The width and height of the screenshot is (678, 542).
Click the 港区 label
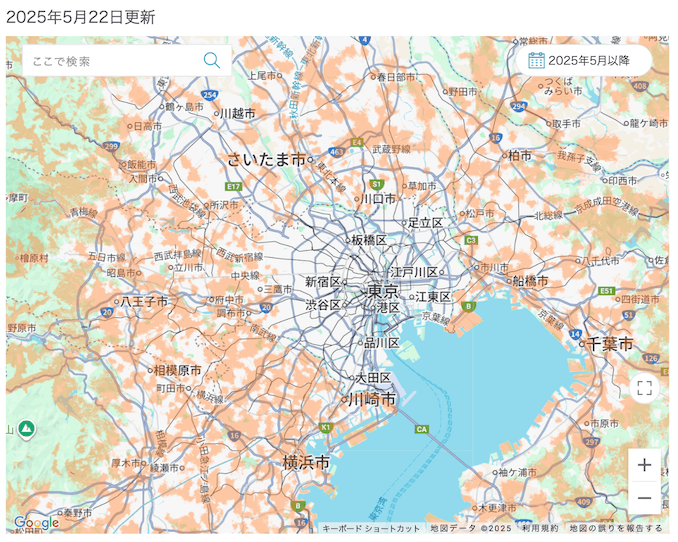point(388,308)
